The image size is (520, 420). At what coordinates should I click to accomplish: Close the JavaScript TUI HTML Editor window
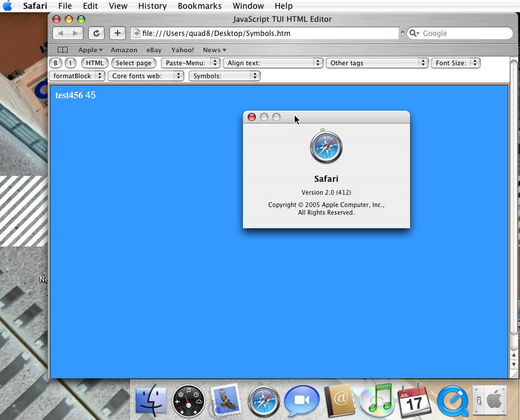pyautogui.click(x=56, y=19)
